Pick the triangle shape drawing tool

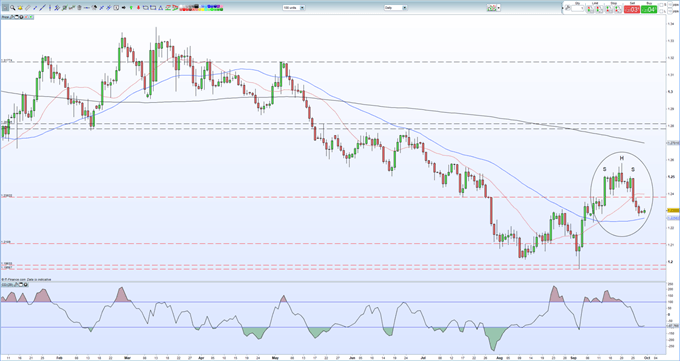coord(160,7)
